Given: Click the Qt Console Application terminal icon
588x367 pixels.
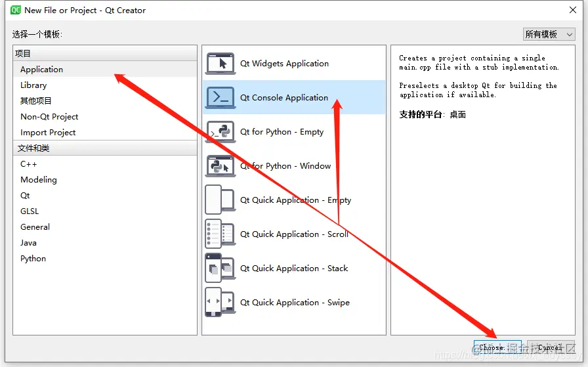Looking at the screenshot, I should pyautogui.click(x=220, y=98).
